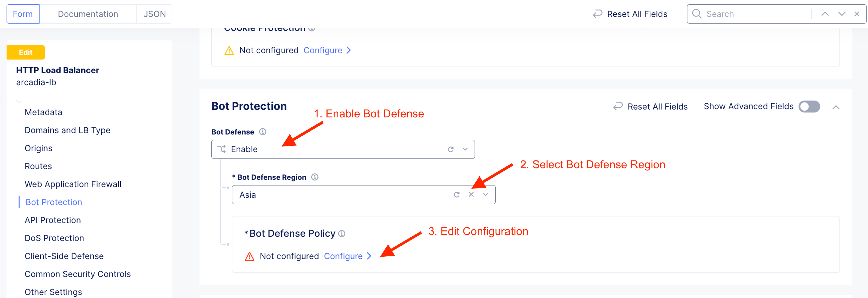
Task: Close the search bar
Action: pos(857,14)
